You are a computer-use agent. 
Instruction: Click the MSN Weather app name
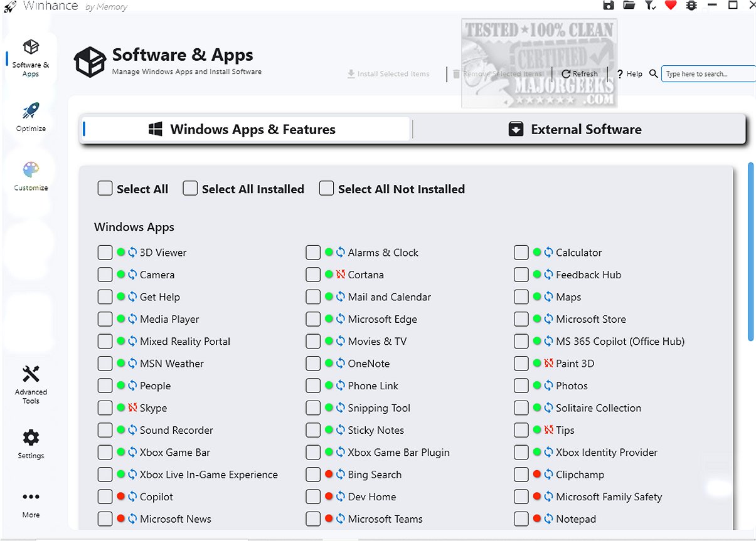pyautogui.click(x=172, y=364)
